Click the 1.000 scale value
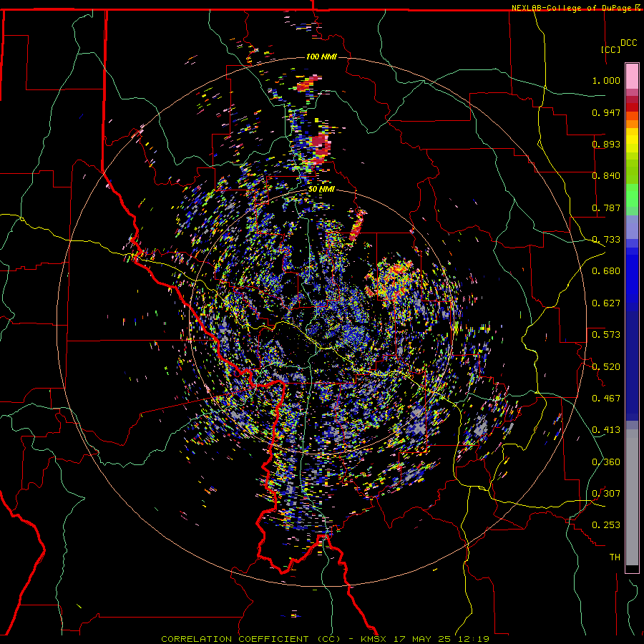This screenshot has height=644, width=644. pyautogui.click(x=606, y=80)
